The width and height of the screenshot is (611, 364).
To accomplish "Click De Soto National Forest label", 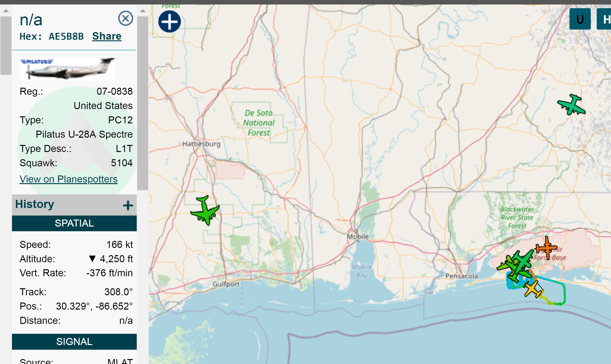I will [259, 123].
